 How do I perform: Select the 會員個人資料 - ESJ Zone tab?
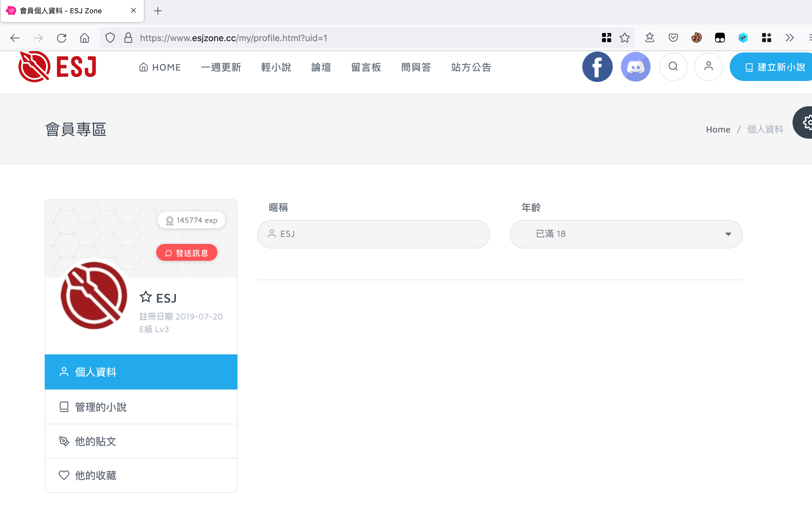72,11
